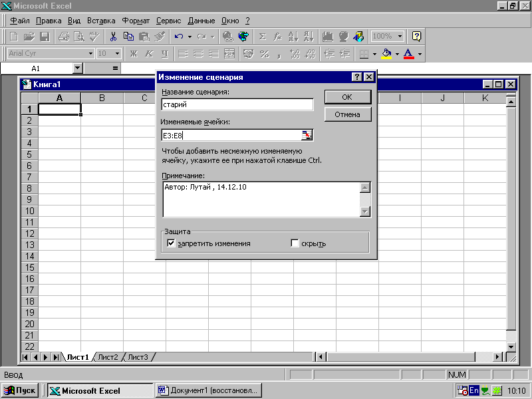Create a new workbook with toolbar icon
Screen dimensions: 532x399
[x=14, y=37]
